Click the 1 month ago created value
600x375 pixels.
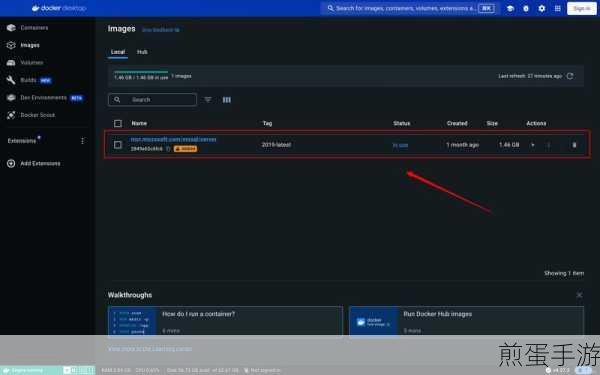pyautogui.click(x=463, y=145)
